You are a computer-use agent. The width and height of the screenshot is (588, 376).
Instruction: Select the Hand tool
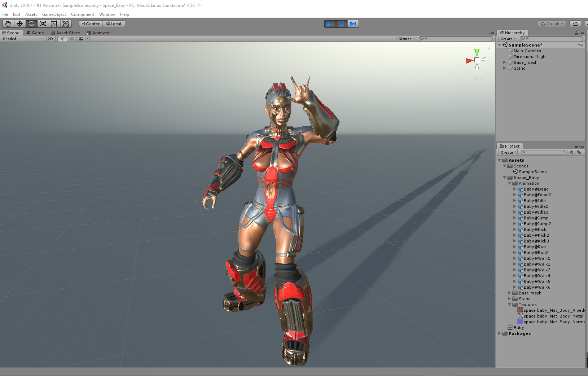click(x=8, y=24)
